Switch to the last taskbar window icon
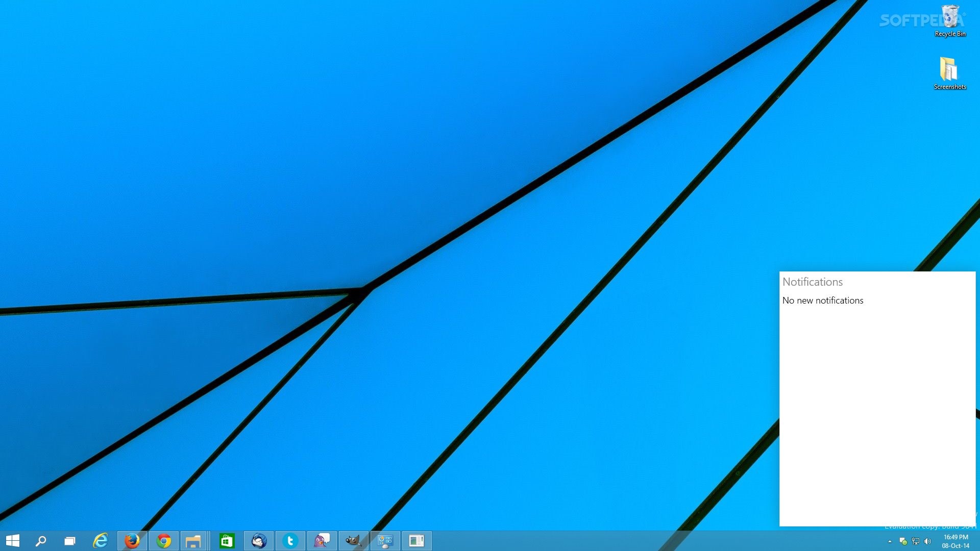Image resolution: width=980 pixels, height=551 pixels. tap(417, 541)
